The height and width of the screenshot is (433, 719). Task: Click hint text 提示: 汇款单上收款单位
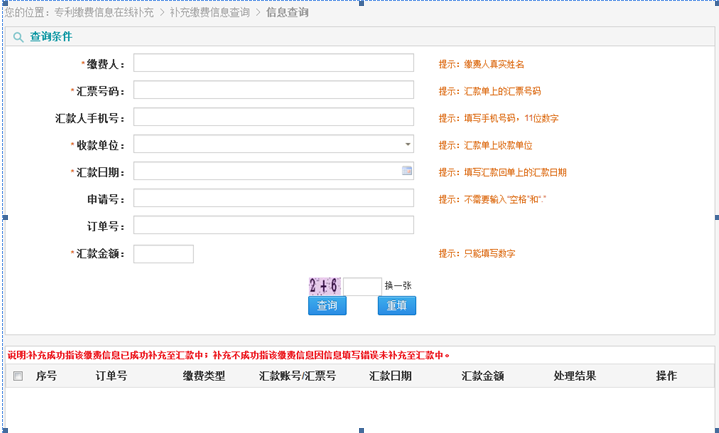pyautogui.click(x=486, y=145)
